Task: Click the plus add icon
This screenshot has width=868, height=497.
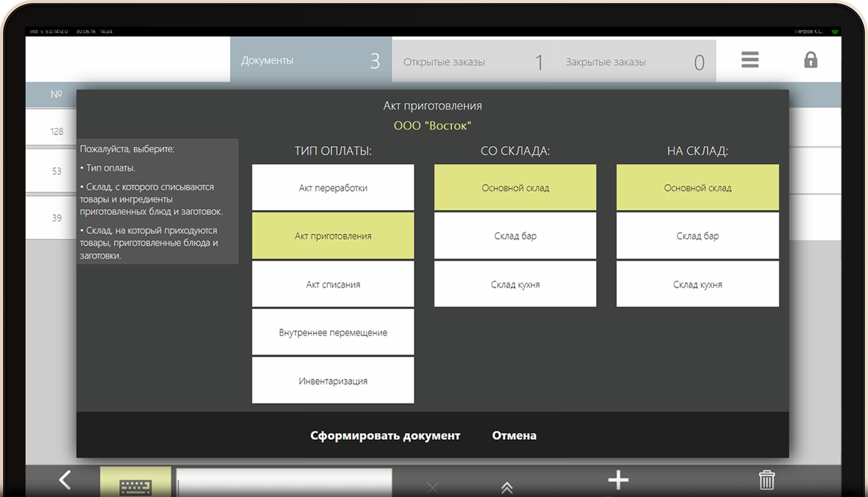Action: pos(618,480)
